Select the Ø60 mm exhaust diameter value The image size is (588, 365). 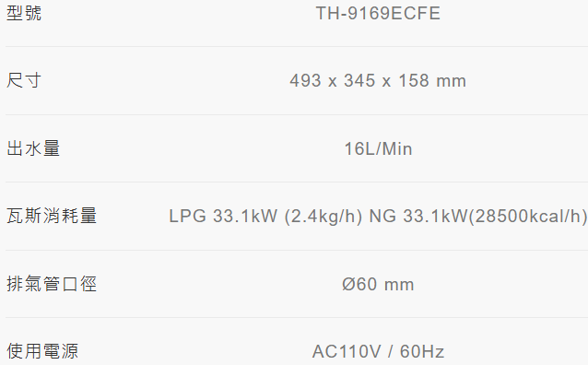(x=378, y=284)
